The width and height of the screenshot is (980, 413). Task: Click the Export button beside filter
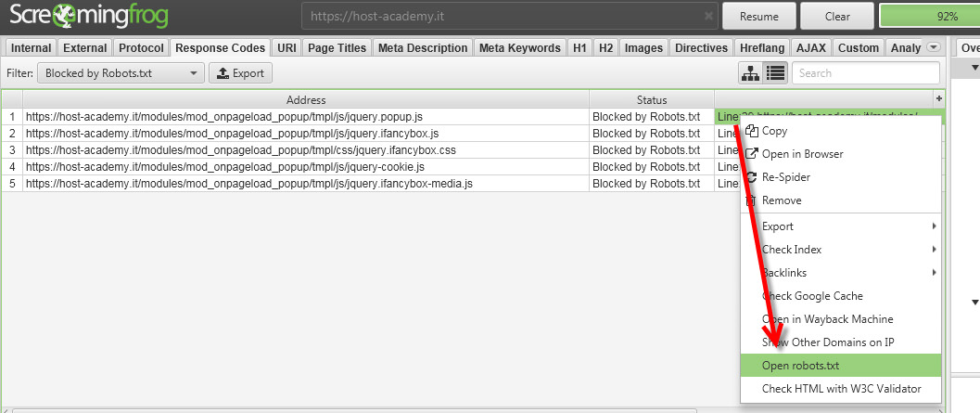point(241,73)
